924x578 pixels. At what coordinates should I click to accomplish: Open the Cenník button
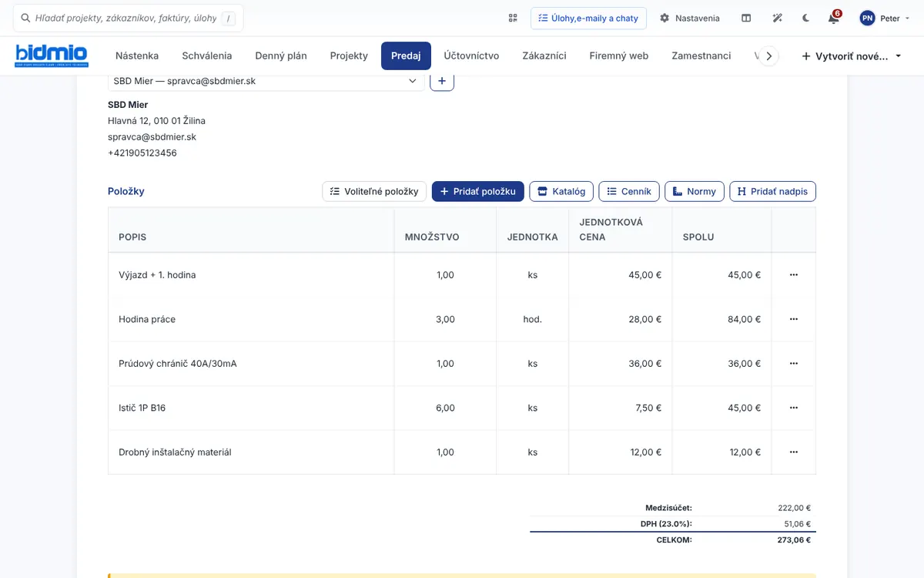(629, 191)
